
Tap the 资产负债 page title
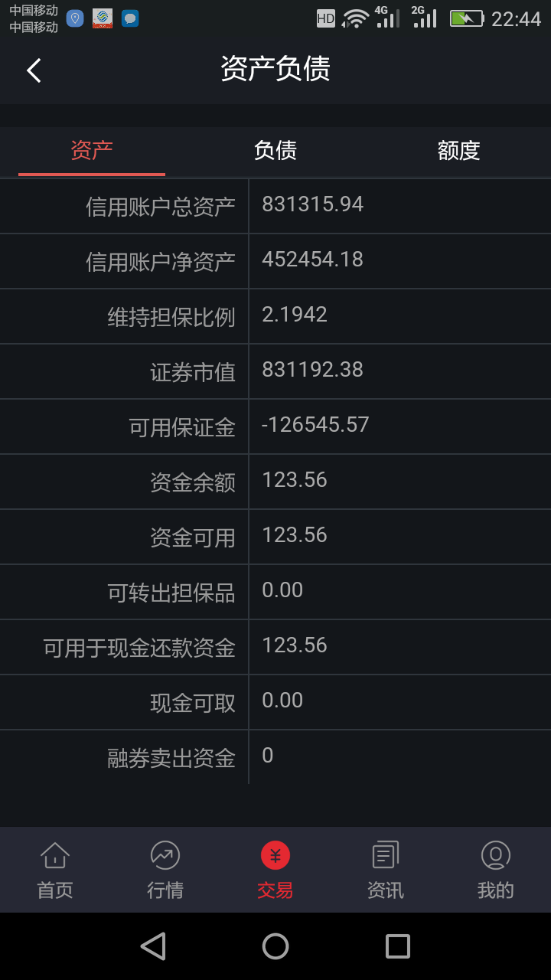[275, 69]
